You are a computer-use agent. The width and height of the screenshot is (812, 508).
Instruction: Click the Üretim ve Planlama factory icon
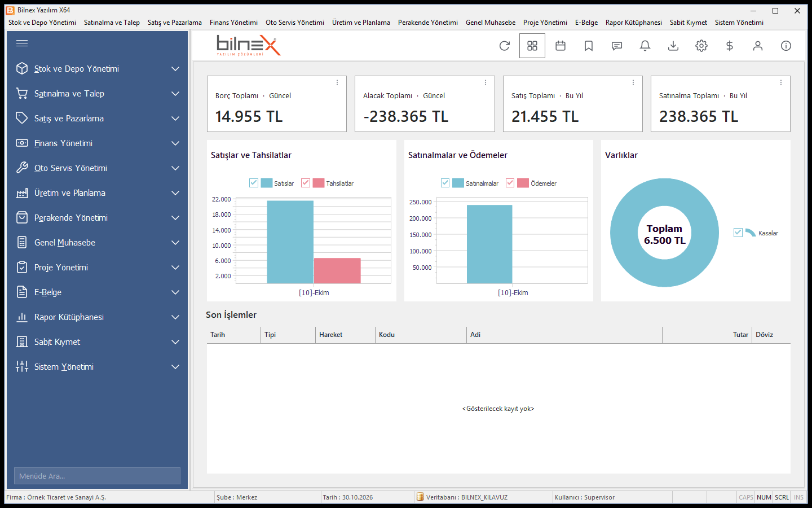(x=22, y=193)
